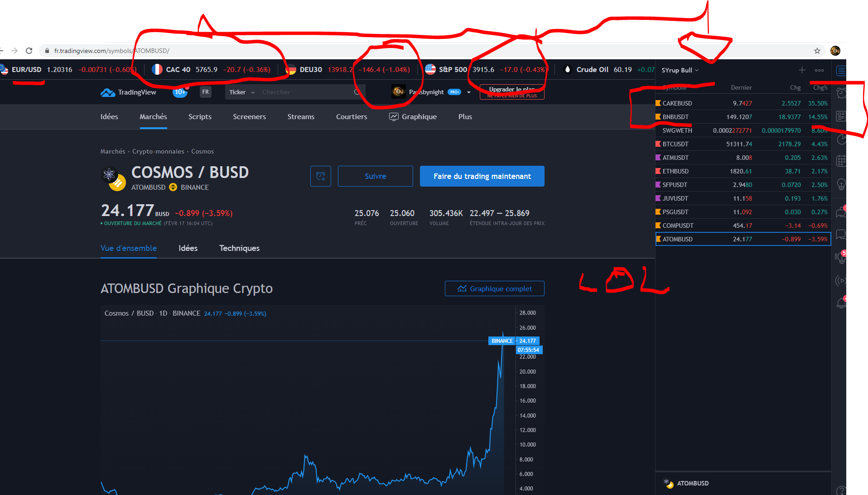Image resolution: width=868 pixels, height=495 pixels.
Task: Expand the user account menu arrow
Action: (x=469, y=92)
